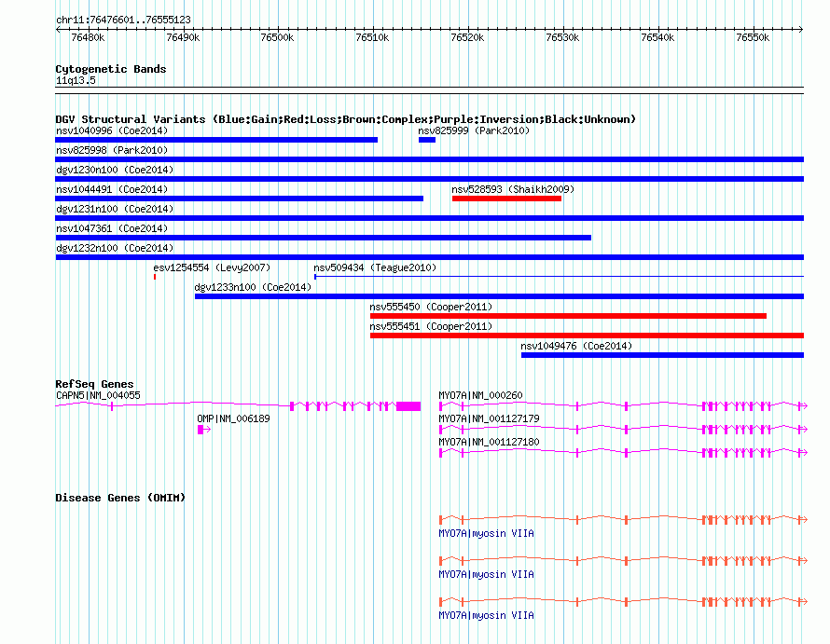The image size is (830, 644).
Task: Click the red nsv555450 (Cooper2011) bar
Action: tap(568, 316)
